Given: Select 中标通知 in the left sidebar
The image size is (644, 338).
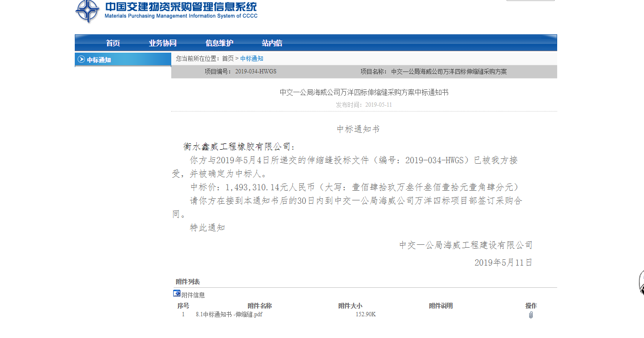Looking at the screenshot, I should click(x=99, y=60).
